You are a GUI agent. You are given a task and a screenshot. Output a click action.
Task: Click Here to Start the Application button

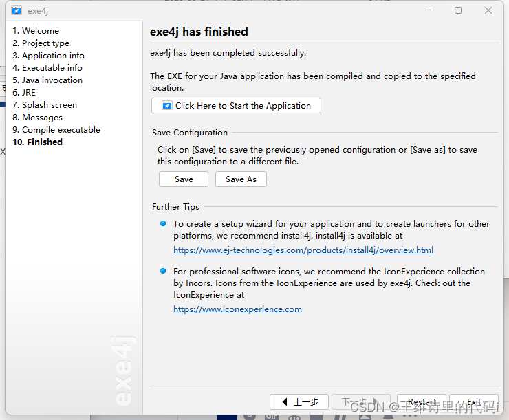(x=236, y=105)
